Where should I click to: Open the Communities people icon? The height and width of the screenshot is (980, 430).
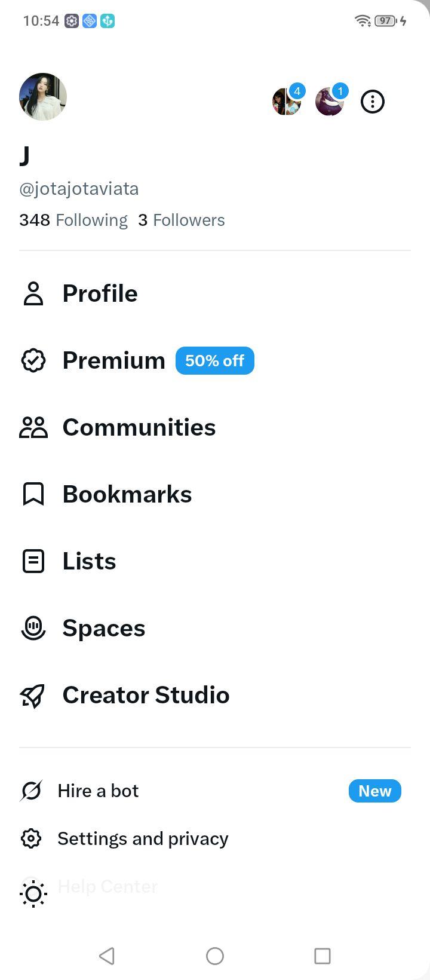click(x=33, y=427)
